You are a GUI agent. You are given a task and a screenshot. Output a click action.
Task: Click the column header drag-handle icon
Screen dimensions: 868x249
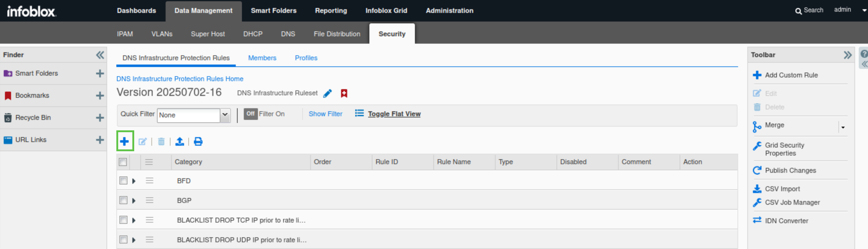pos(149,162)
